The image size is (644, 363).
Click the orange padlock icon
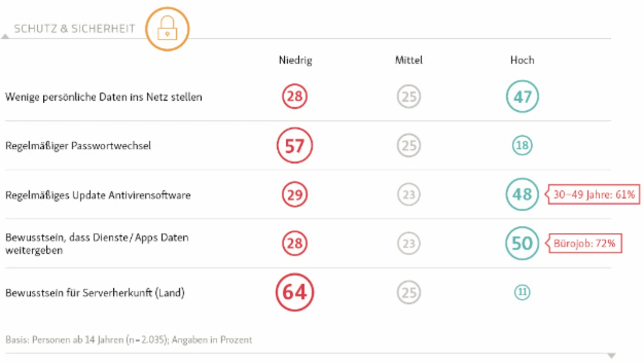click(x=167, y=30)
